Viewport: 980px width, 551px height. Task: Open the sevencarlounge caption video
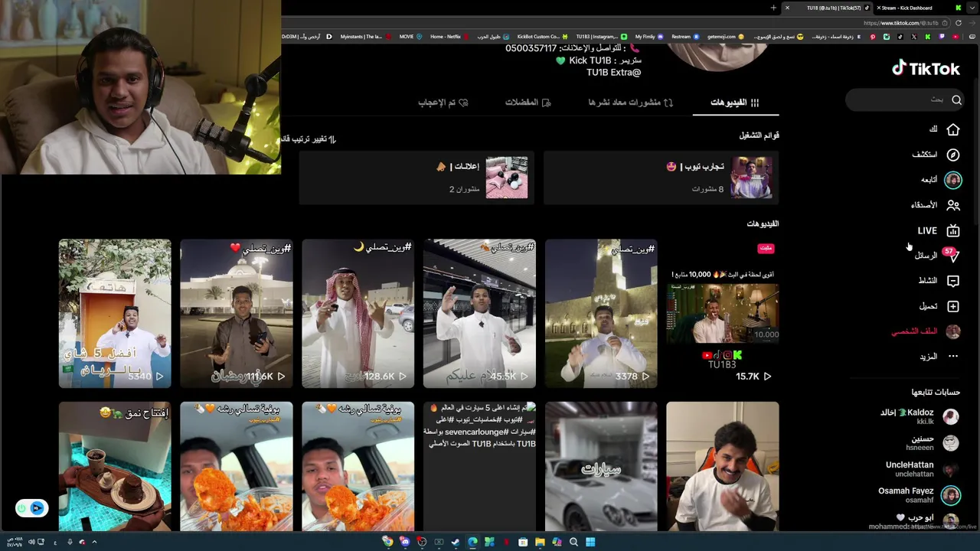click(x=479, y=466)
